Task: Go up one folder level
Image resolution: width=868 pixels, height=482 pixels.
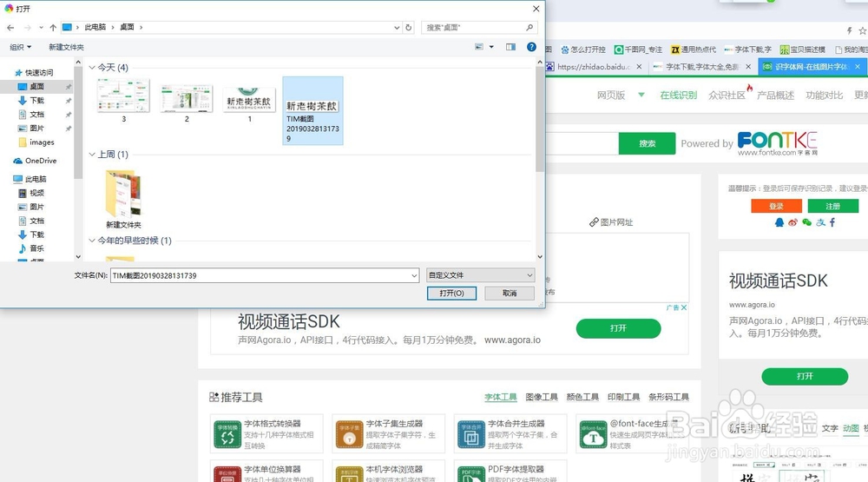Action: tap(53, 27)
